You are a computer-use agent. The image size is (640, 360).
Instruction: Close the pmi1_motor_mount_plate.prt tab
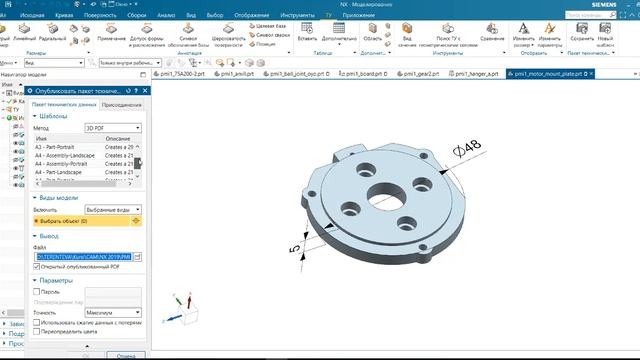[x=591, y=74]
